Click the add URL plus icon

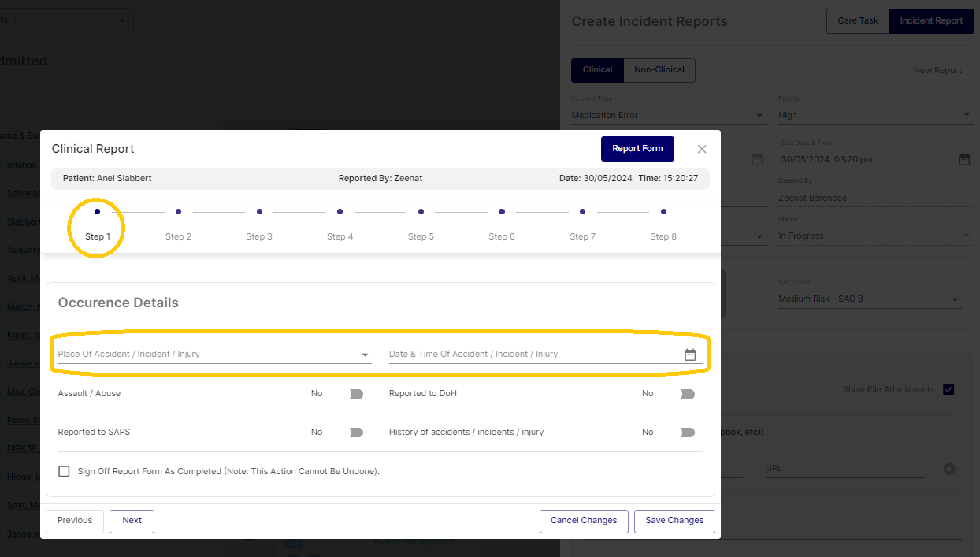pos(949,469)
